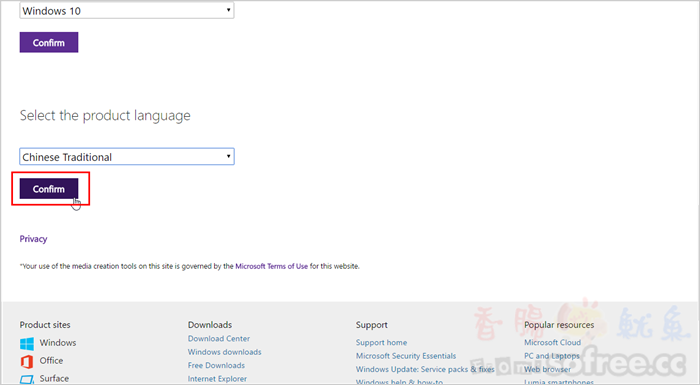
Task: Go to Download Center
Action: (x=219, y=339)
